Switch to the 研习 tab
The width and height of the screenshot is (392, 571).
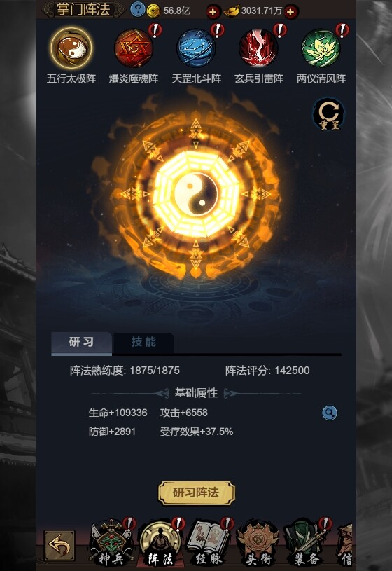[81, 343]
